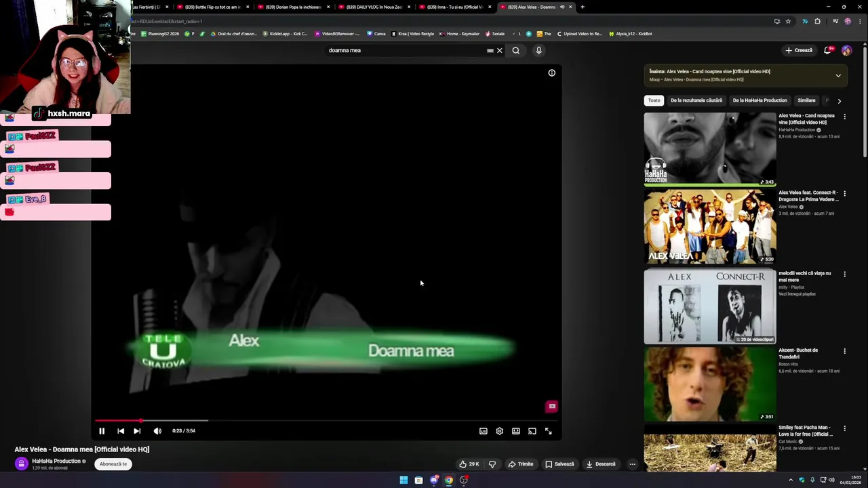Open options for melodii vechi playlist

pos(844,274)
